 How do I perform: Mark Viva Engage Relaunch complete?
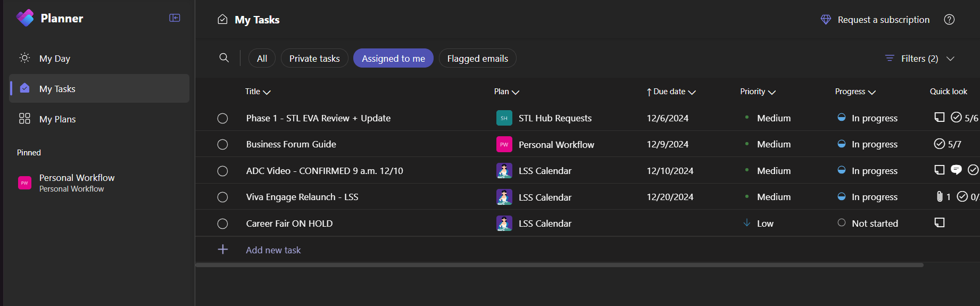pyautogui.click(x=222, y=197)
